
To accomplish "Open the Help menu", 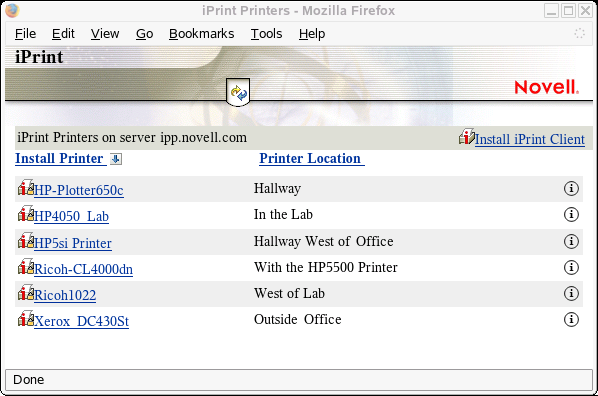I will coord(312,34).
